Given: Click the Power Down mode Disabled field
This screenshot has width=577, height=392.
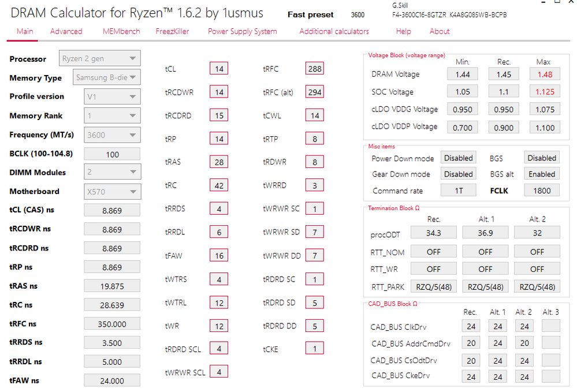Looking at the screenshot, I should [458, 158].
